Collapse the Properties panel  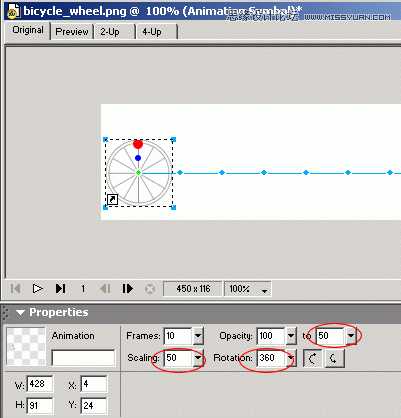[20, 313]
